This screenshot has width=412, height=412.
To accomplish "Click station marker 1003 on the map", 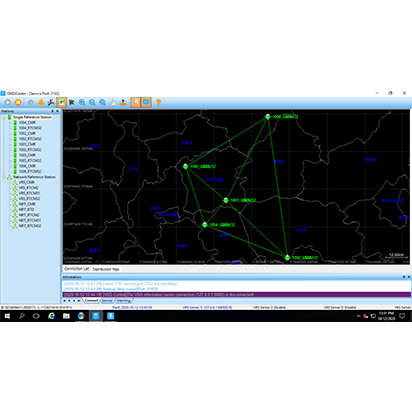I will pos(226,200).
